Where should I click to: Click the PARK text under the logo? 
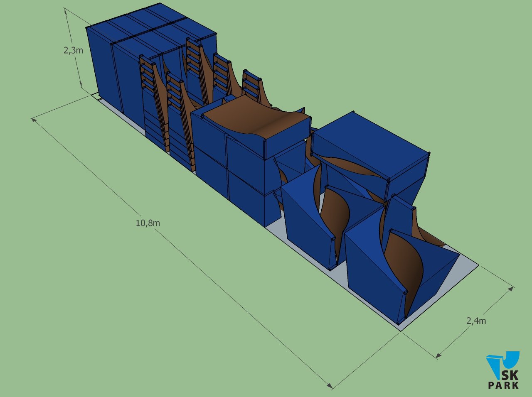[x=503, y=385]
